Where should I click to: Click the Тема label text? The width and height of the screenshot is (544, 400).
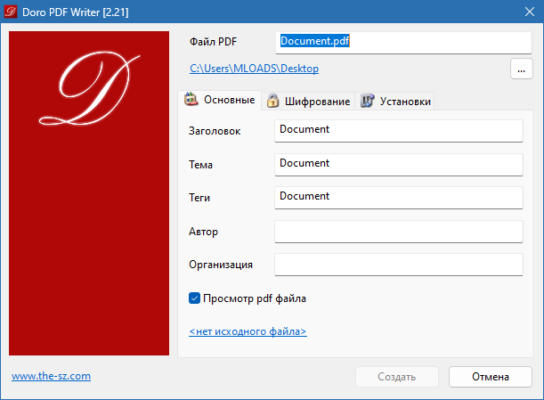pyautogui.click(x=201, y=164)
